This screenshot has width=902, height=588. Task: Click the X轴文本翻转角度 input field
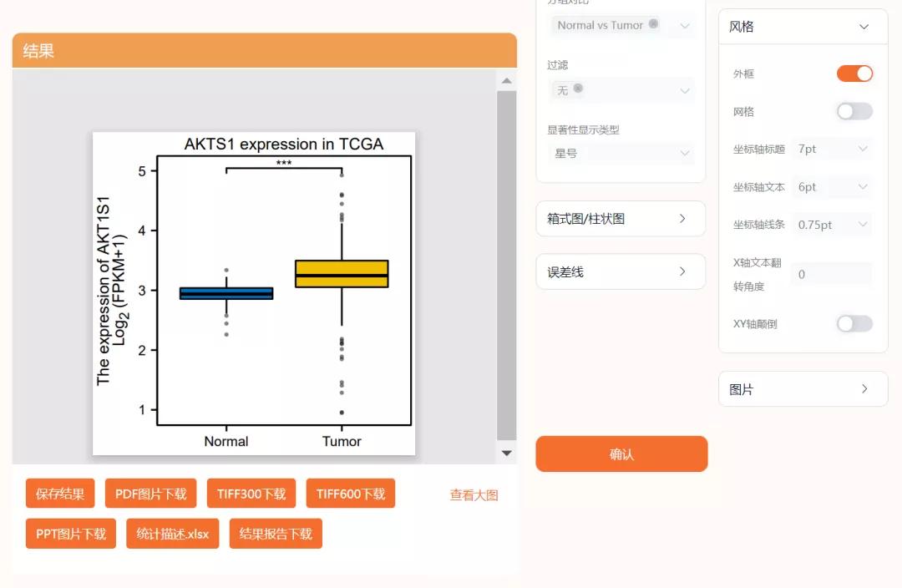831,273
